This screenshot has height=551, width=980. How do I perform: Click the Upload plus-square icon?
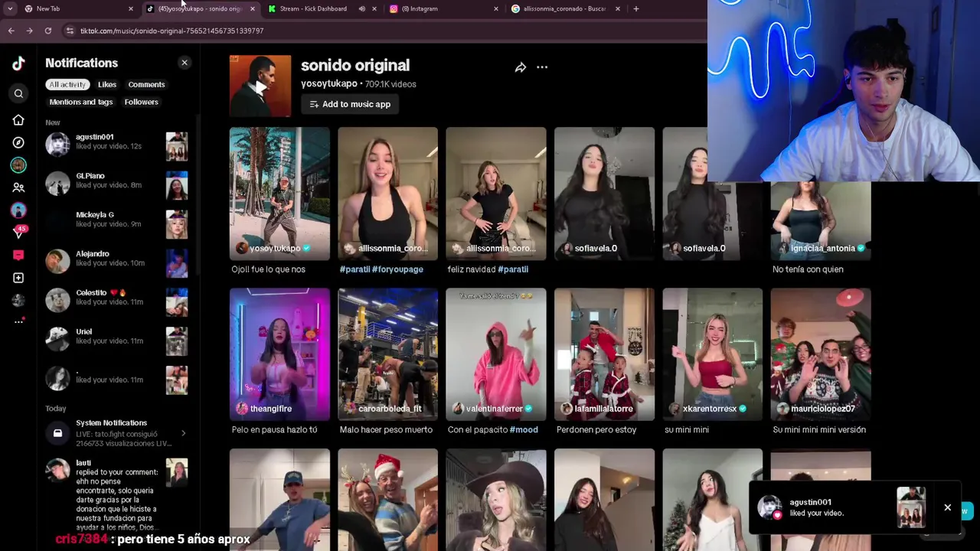18,278
